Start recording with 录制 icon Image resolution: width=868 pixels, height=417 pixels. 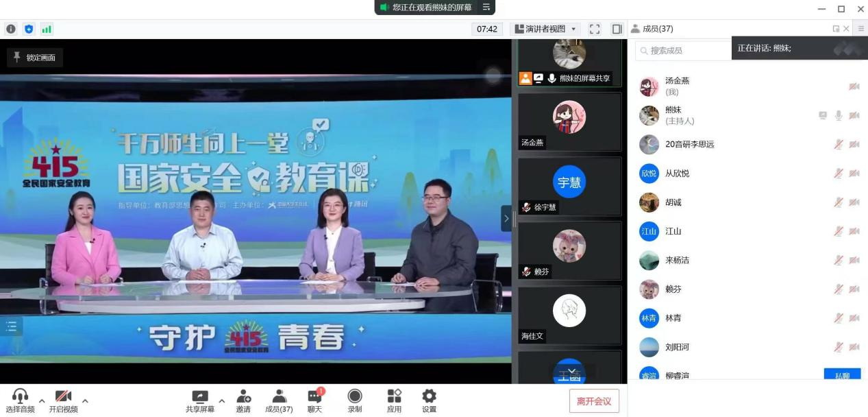click(x=355, y=401)
